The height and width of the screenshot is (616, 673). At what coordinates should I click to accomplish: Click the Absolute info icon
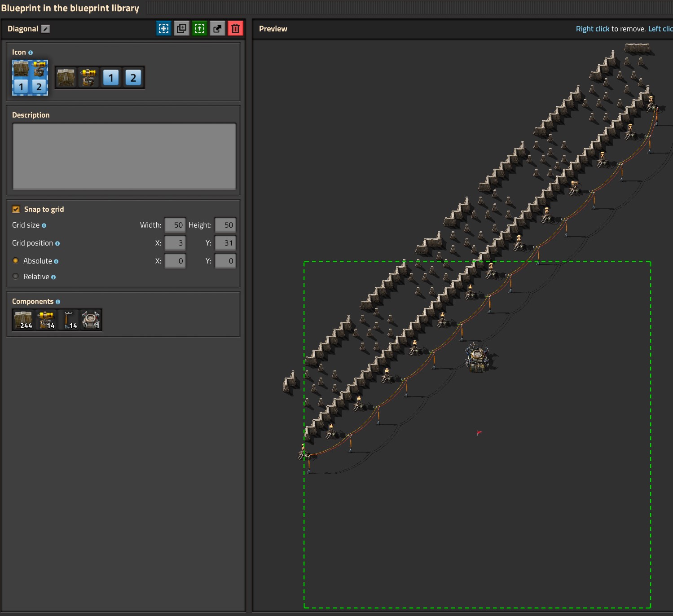click(56, 261)
